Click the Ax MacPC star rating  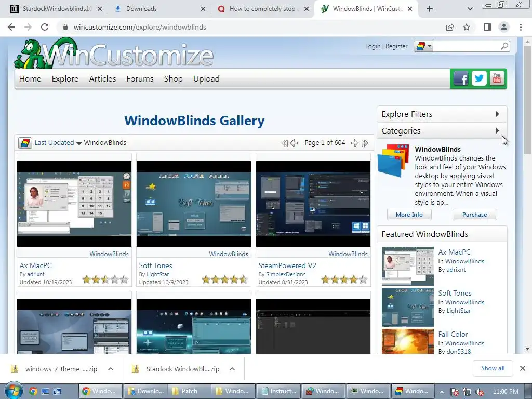coord(105,280)
